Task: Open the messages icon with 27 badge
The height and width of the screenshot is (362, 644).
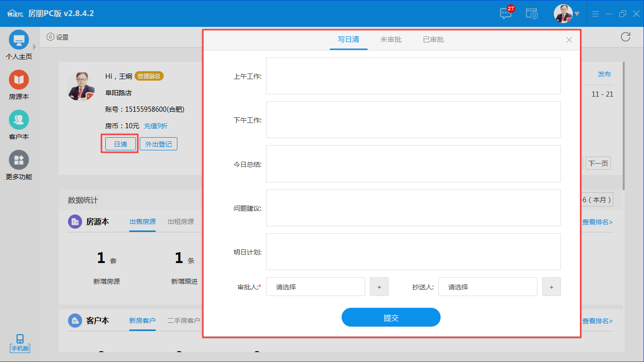Action: click(506, 13)
